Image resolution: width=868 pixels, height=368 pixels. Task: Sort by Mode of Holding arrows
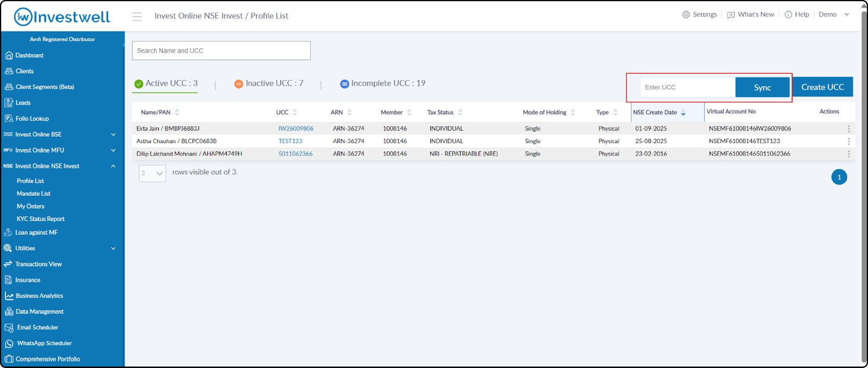[x=573, y=112]
